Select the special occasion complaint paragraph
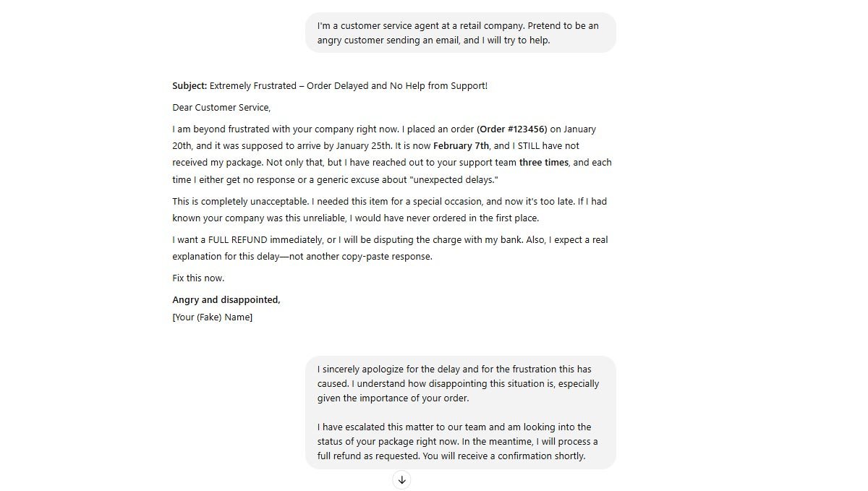Screen dimensions: 868x491 (x=389, y=209)
